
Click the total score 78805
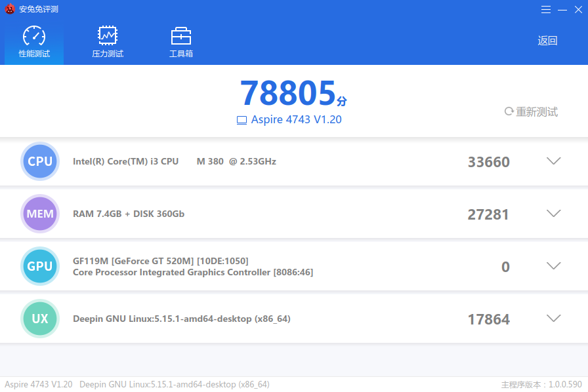coord(287,93)
